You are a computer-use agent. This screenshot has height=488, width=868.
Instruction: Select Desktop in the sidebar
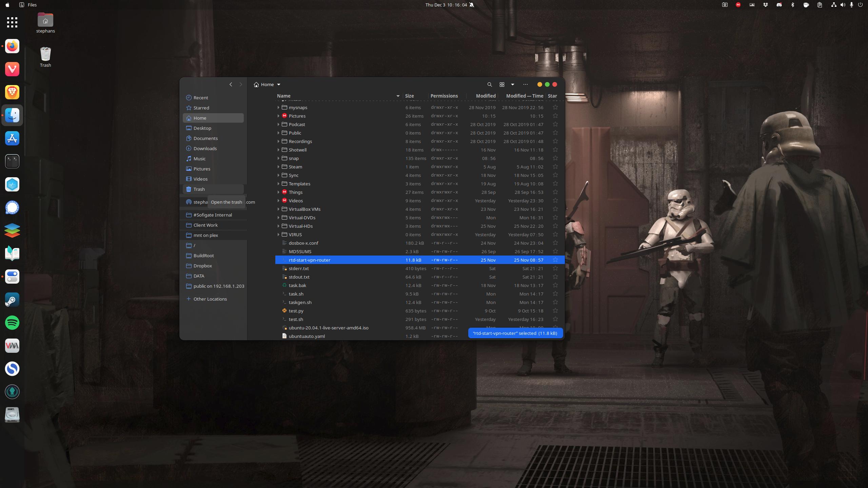[213, 128]
